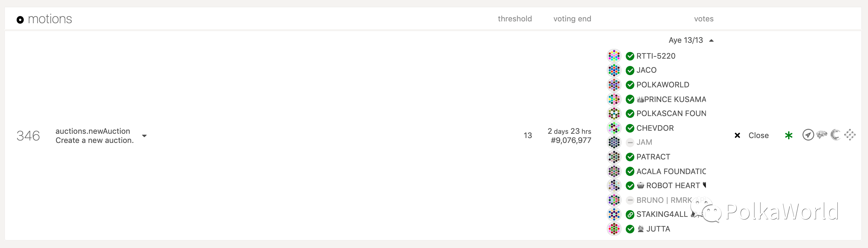Image resolution: width=868 pixels, height=248 pixels.
Task: Close motion 346
Action: click(x=751, y=135)
